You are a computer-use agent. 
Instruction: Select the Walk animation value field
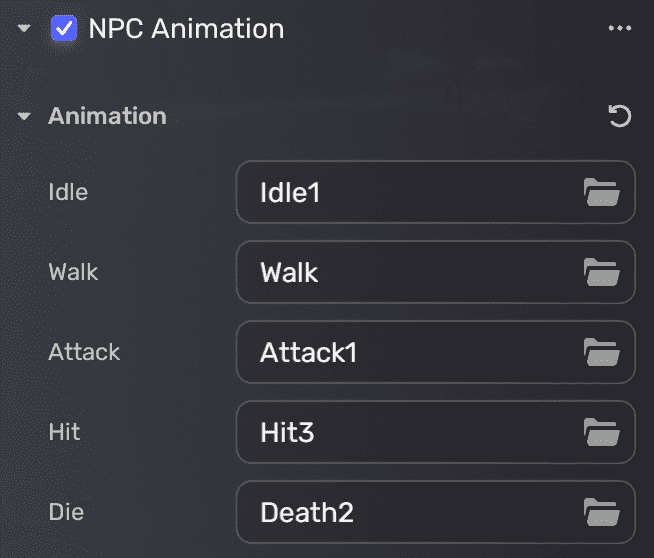coord(410,272)
